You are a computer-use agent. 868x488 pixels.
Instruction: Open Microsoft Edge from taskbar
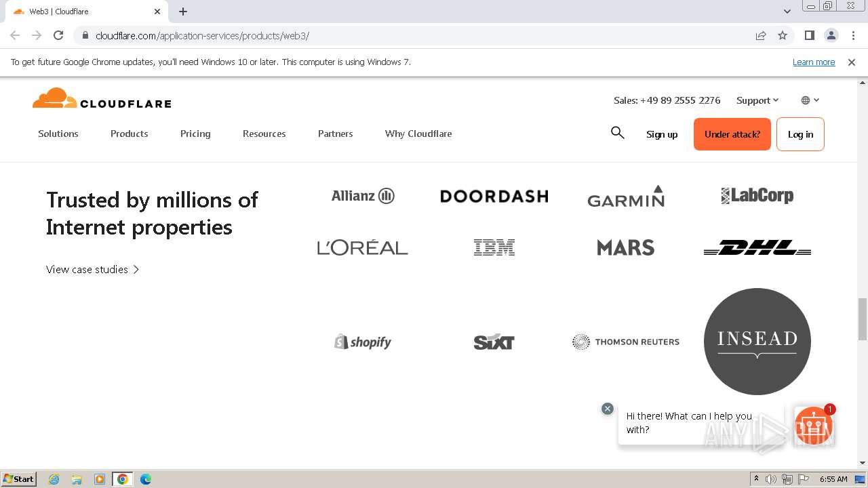coord(146,479)
